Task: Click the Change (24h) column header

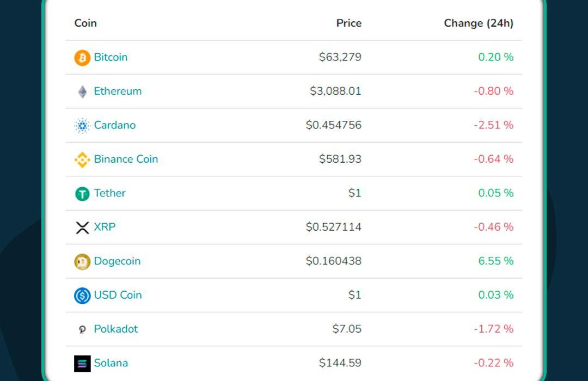Action: click(479, 23)
